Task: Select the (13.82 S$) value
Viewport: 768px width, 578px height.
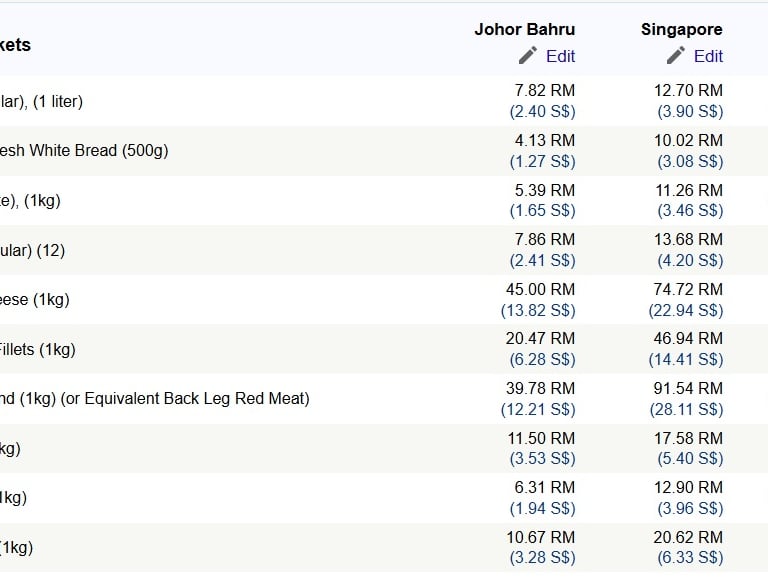Action: click(538, 311)
